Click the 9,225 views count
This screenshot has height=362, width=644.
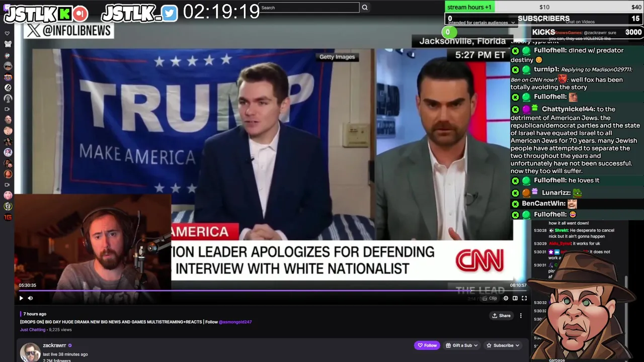pyautogui.click(x=60, y=330)
